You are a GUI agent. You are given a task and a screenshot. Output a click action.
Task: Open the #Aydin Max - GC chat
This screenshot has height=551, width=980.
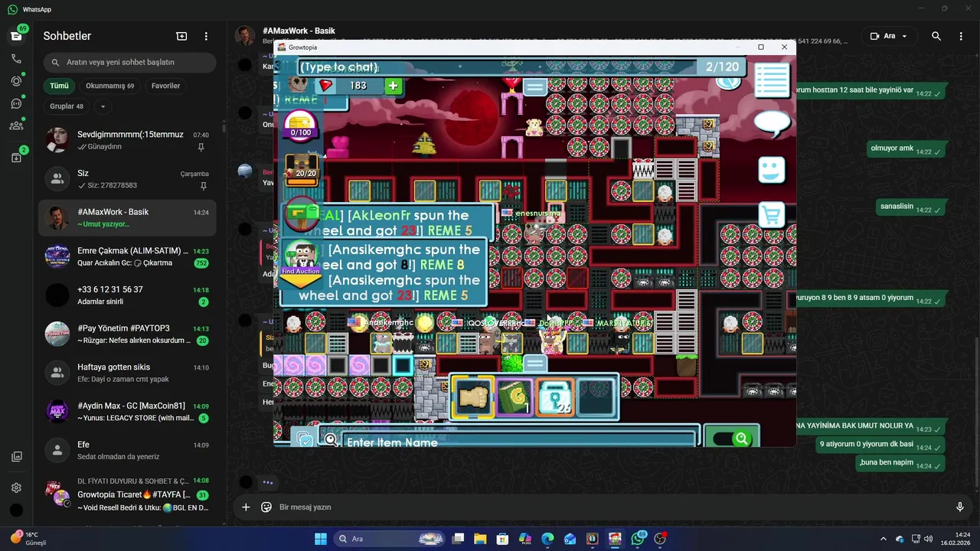[127, 412]
